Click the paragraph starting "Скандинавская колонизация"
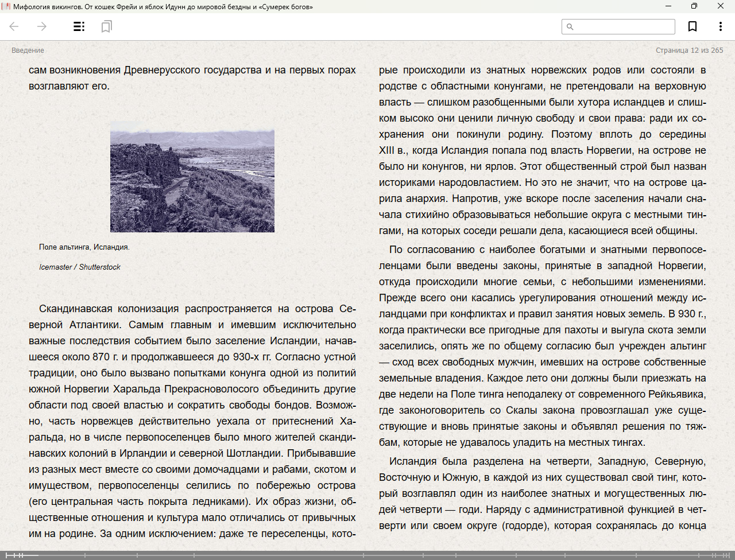Image resolution: width=735 pixels, height=560 pixels. [x=192, y=421]
